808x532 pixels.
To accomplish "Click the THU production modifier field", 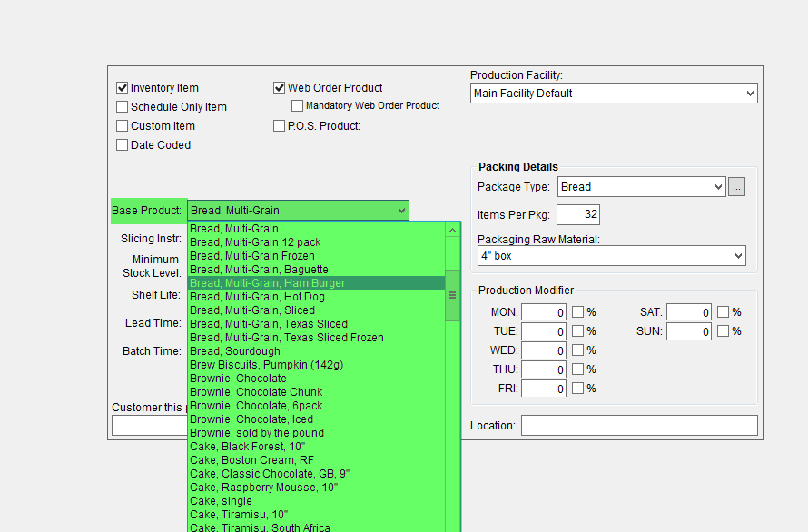I will pyautogui.click(x=544, y=369).
